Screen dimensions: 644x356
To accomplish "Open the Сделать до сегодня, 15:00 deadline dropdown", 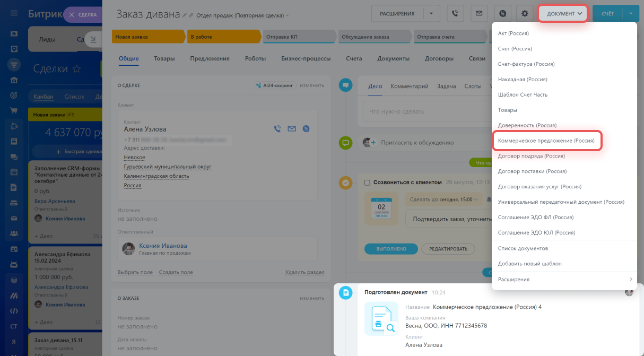I will (445, 199).
